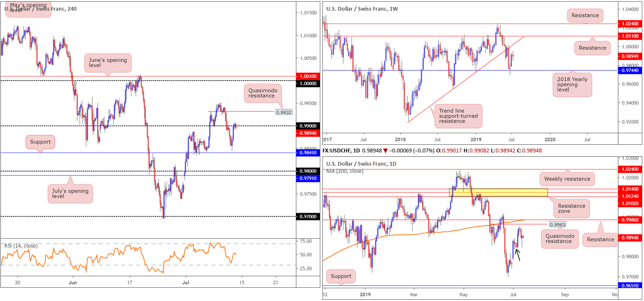Click the 'Sep' month on daily time axis

click(x=565, y=295)
